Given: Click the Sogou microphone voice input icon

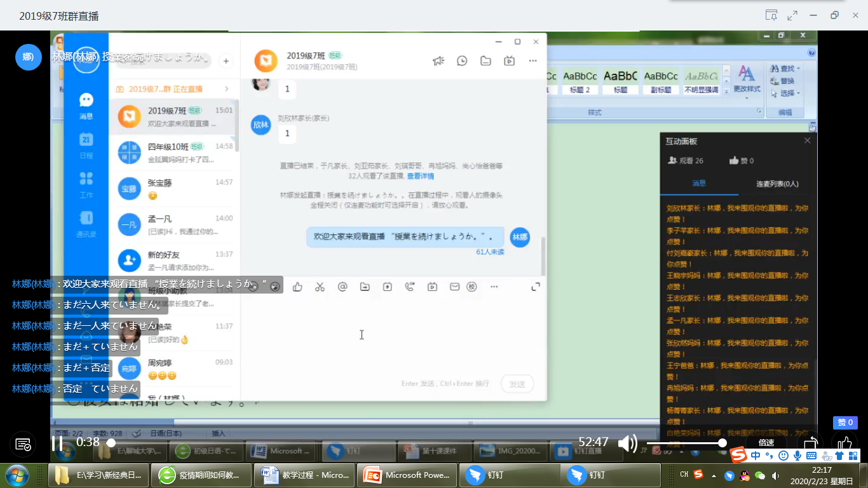Looking at the screenshot, I should click(797, 456).
